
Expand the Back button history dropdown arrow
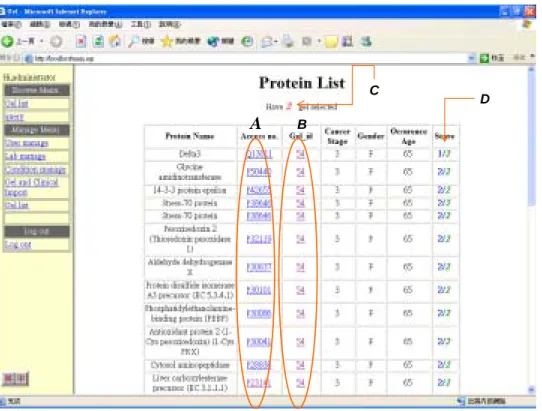[41, 41]
